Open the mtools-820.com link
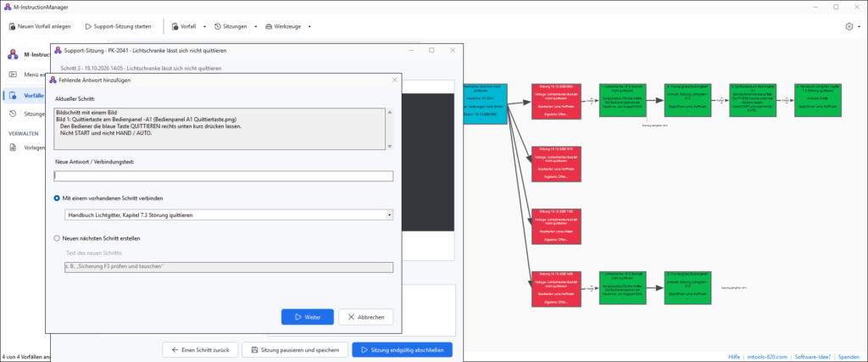Screen dimensions: 868x362 [768, 357]
